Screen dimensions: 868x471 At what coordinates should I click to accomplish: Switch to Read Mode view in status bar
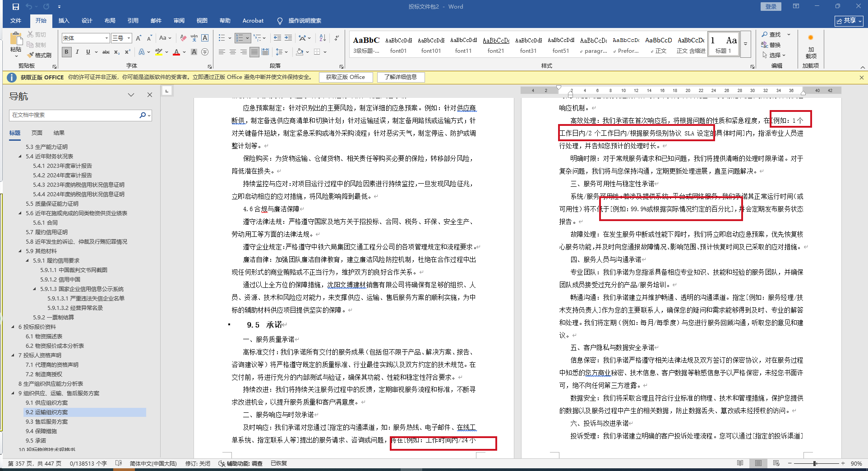coord(740,463)
